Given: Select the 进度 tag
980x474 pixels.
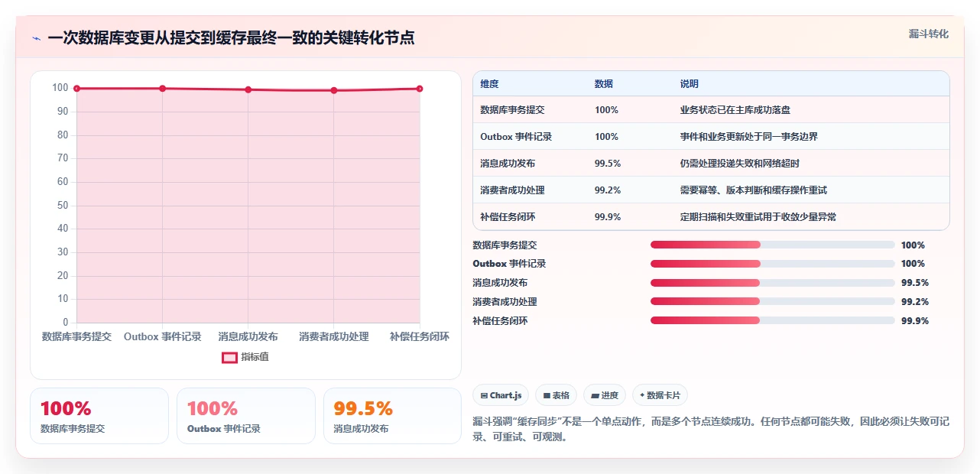Looking at the screenshot, I should 604,395.
